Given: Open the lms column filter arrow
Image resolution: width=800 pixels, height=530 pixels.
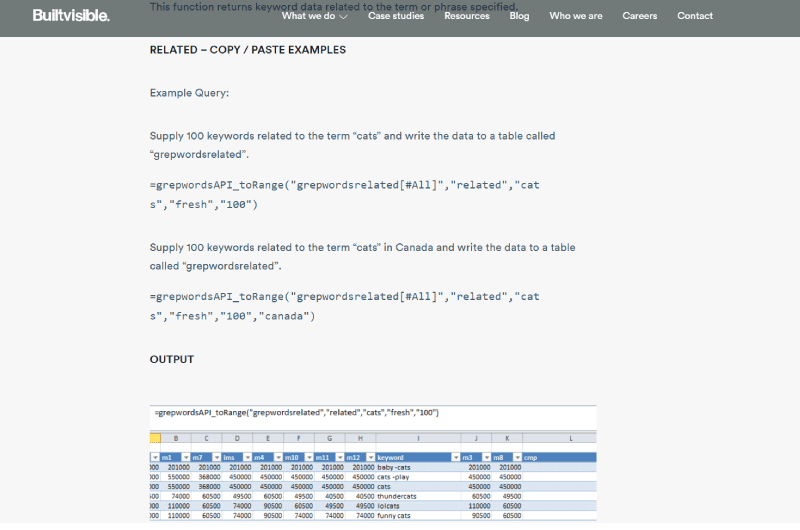Looking at the screenshot, I should click(x=247, y=458).
